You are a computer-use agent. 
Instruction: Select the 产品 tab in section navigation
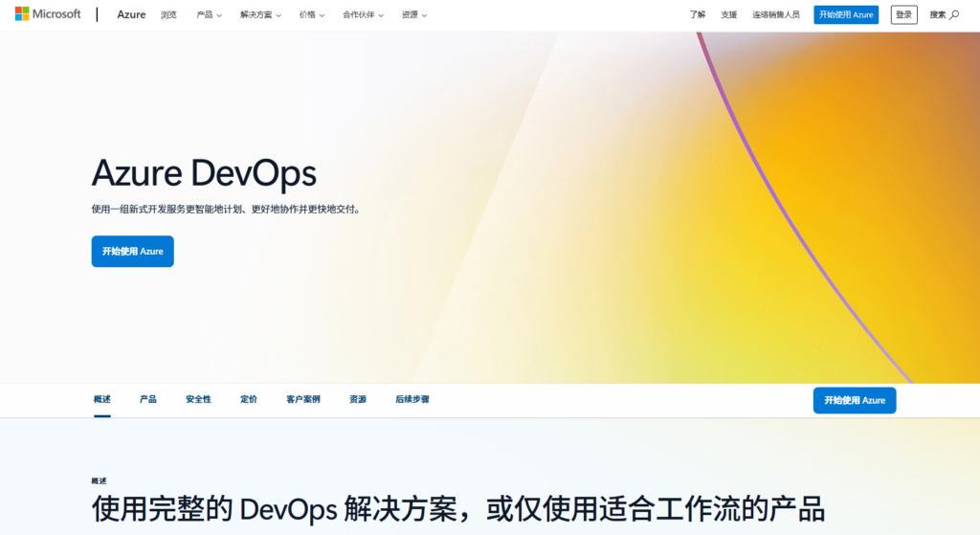coord(148,399)
